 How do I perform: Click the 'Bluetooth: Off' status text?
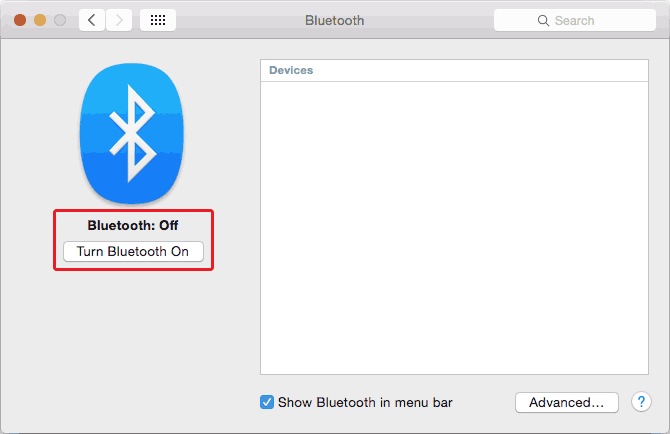133,225
